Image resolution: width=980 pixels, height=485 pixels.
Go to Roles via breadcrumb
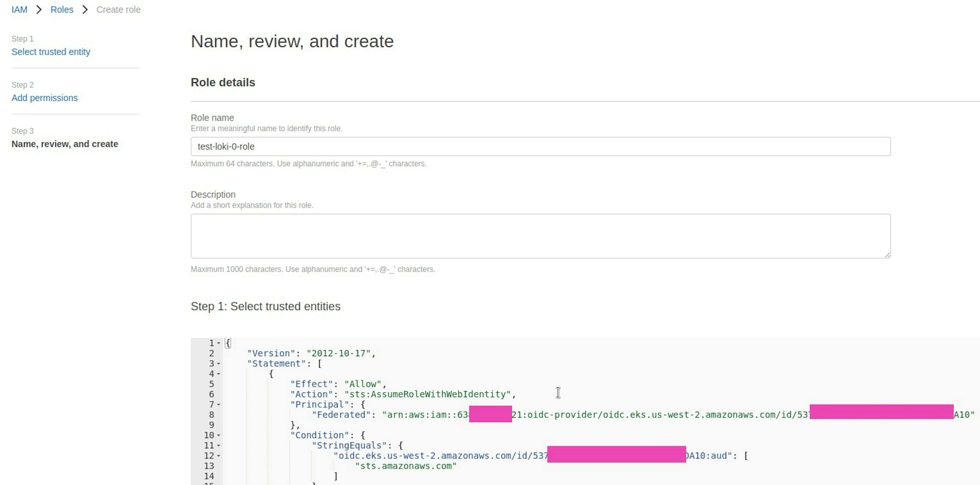pos(62,9)
